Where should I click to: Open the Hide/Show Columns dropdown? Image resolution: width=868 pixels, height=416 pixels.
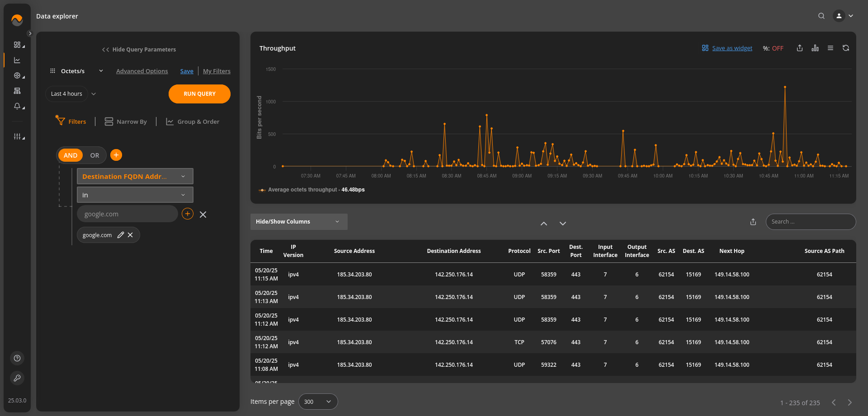tap(298, 222)
